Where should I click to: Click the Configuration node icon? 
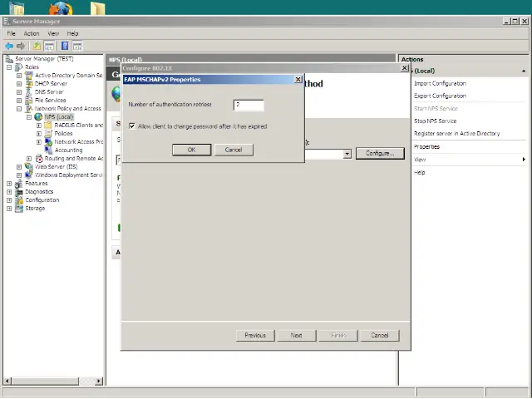[19, 199]
